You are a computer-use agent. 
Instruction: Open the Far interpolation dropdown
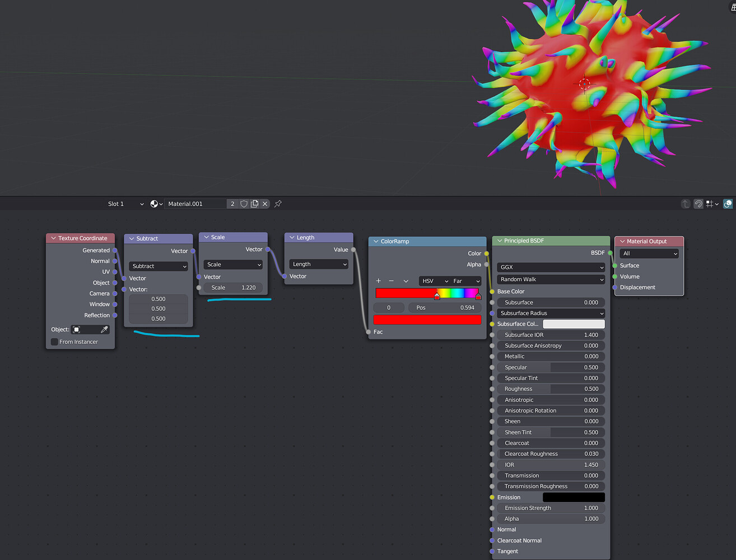466,281
